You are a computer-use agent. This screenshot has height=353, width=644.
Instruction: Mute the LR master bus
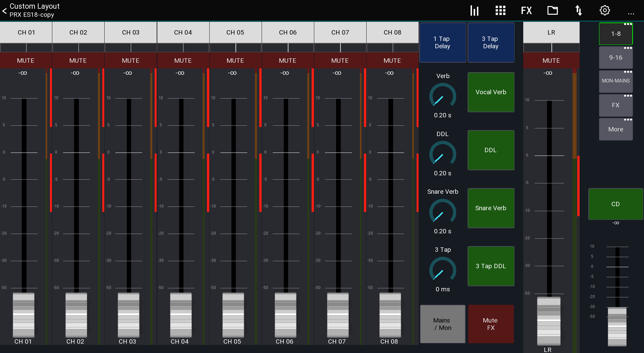[x=551, y=60]
